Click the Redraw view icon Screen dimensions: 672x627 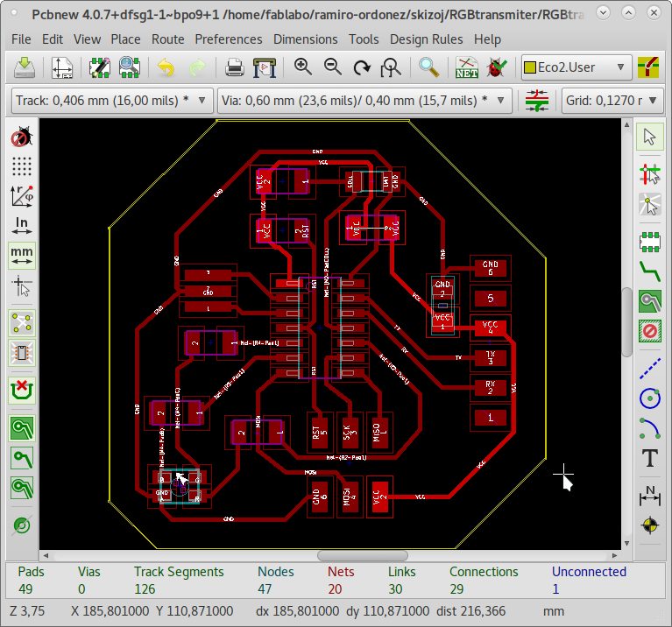[362, 67]
